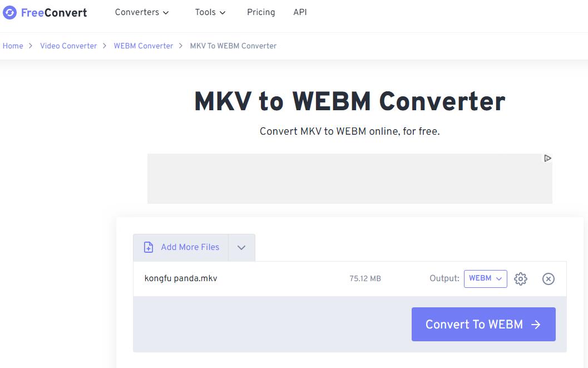Select the kongfu panda.mkv file name
The image size is (588, 368).
181,278
